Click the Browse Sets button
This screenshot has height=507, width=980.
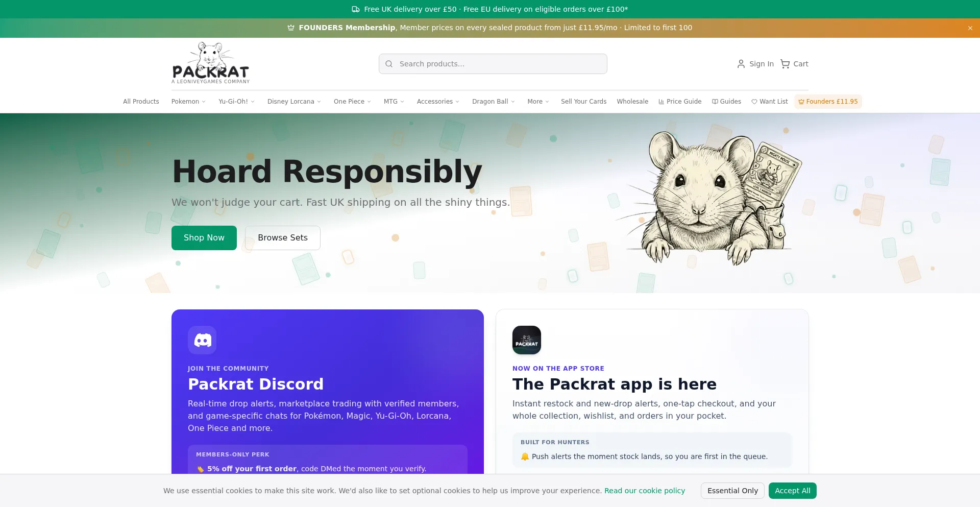pos(283,238)
